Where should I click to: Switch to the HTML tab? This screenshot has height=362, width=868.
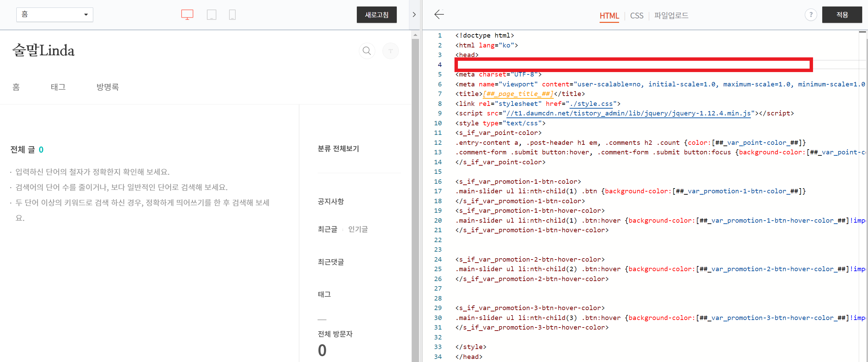(609, 16)
